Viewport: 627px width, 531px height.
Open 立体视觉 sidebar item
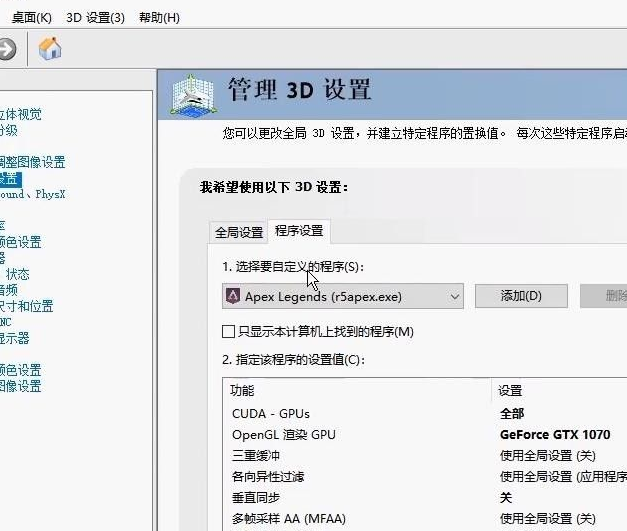pyautogui.click(x=21, y=114)
